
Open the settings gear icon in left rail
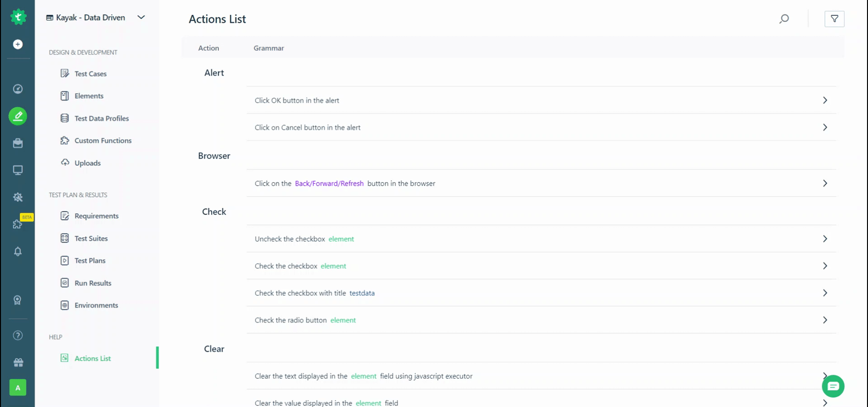click(x=18, y=197)
